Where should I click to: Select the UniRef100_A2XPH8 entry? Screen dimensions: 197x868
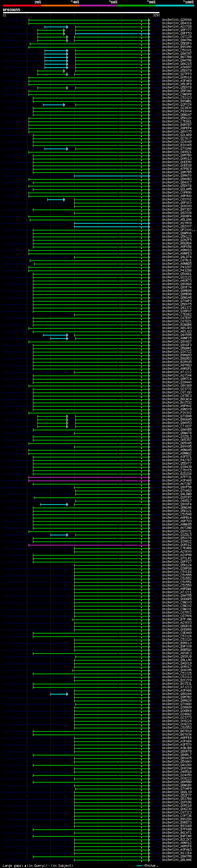coord(177,555)
